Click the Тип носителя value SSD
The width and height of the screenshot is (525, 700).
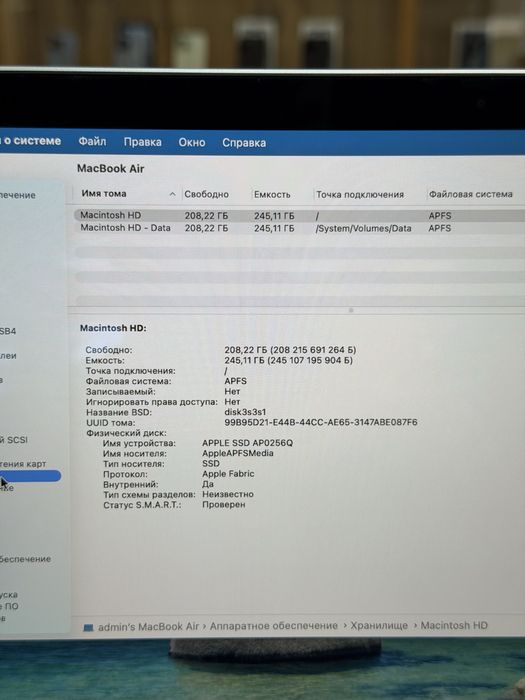pyautogui.click(x=211, y=463)
